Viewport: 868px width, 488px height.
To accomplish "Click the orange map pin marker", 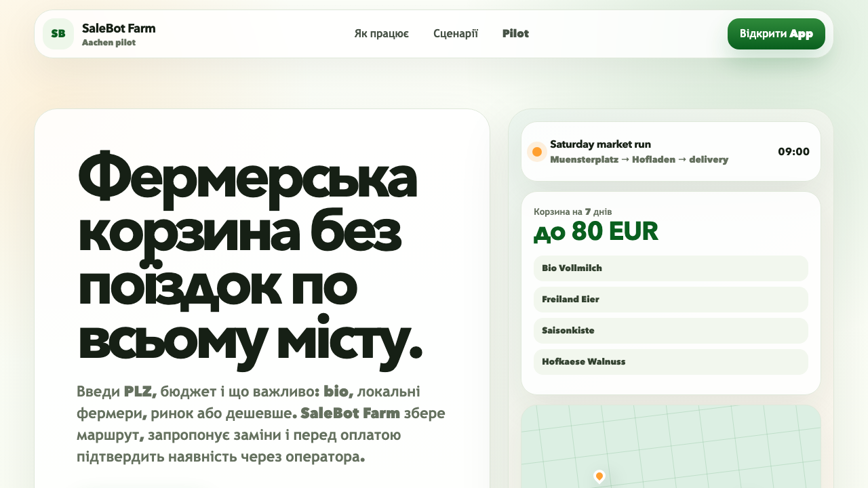I will [599, 476].
